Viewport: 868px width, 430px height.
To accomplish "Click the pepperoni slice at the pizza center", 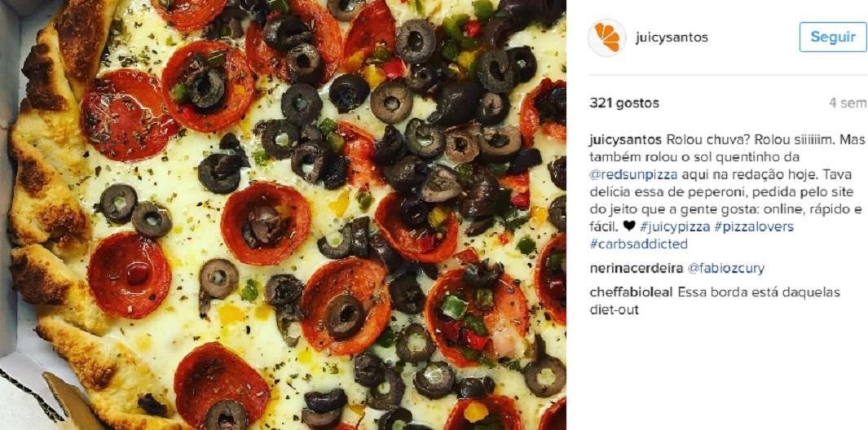I will tap(266, 223).
